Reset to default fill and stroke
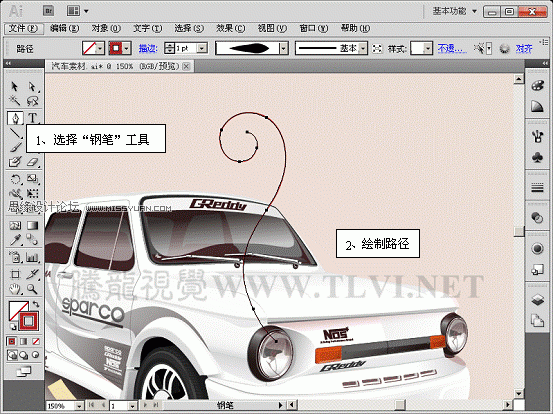Image resolution: width=553 pixels, height=414 pixels. (x=12, y=327)
